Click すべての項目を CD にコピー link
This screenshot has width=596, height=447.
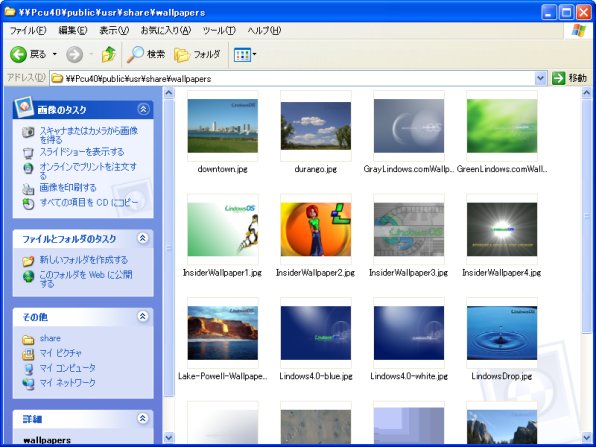[89, 203]
